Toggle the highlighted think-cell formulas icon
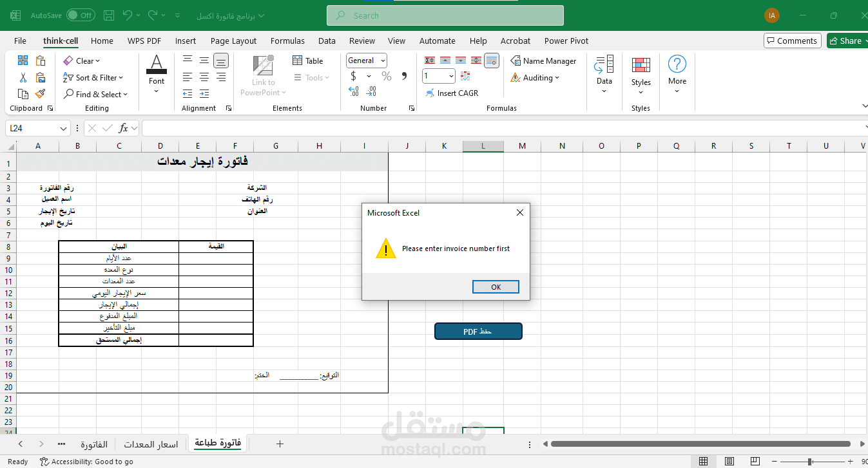Image resolution: width=868 pixels, height=468 pixels. pyautogui.click(x=492, y=61)
